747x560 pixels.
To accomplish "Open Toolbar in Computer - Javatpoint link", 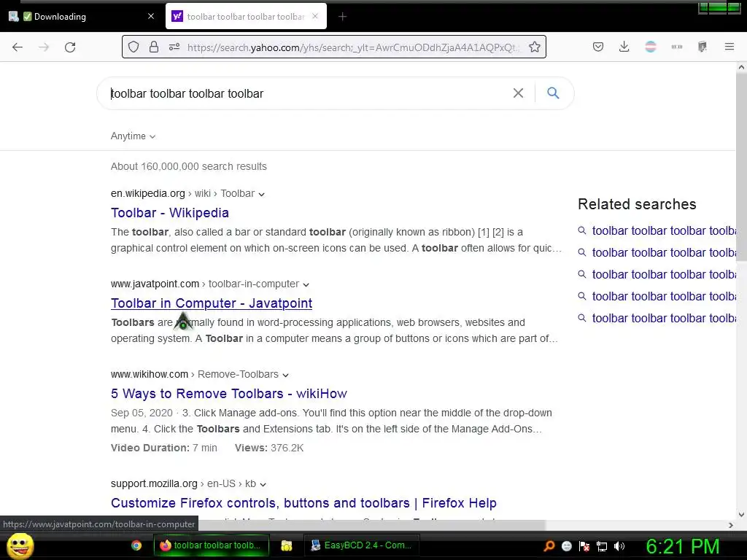I will [212, 303].
